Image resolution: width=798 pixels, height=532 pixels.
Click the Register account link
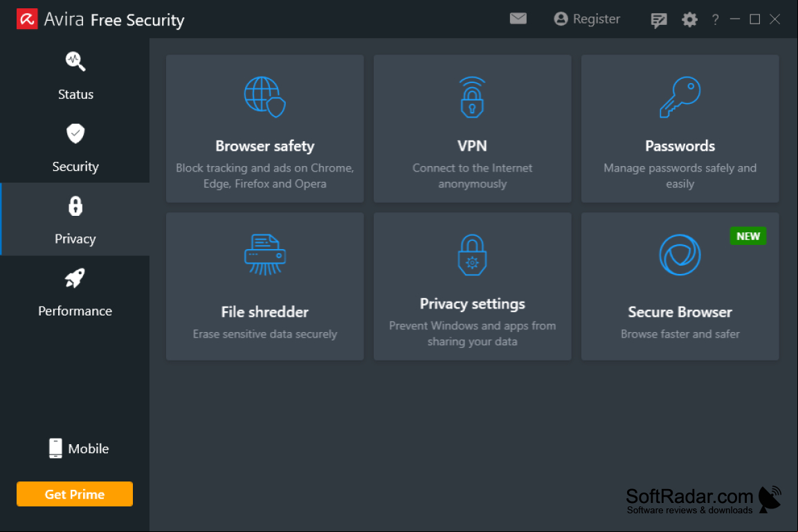587,19
